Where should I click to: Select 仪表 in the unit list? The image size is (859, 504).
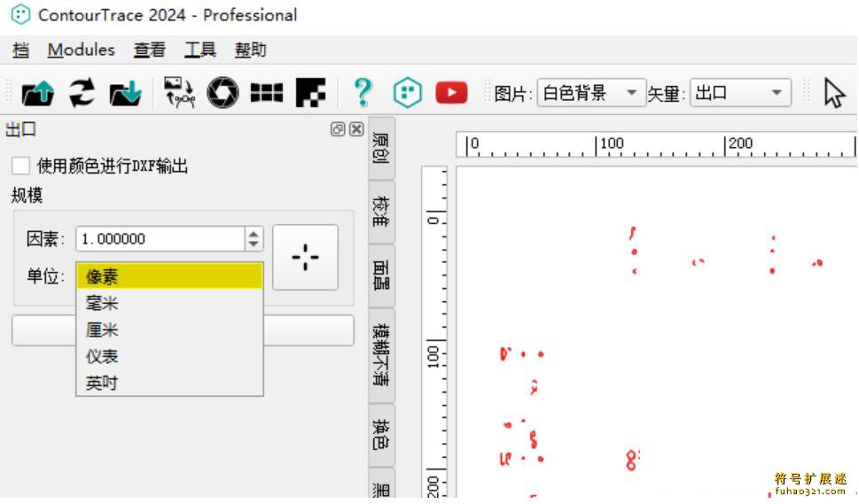coord(170,357)
